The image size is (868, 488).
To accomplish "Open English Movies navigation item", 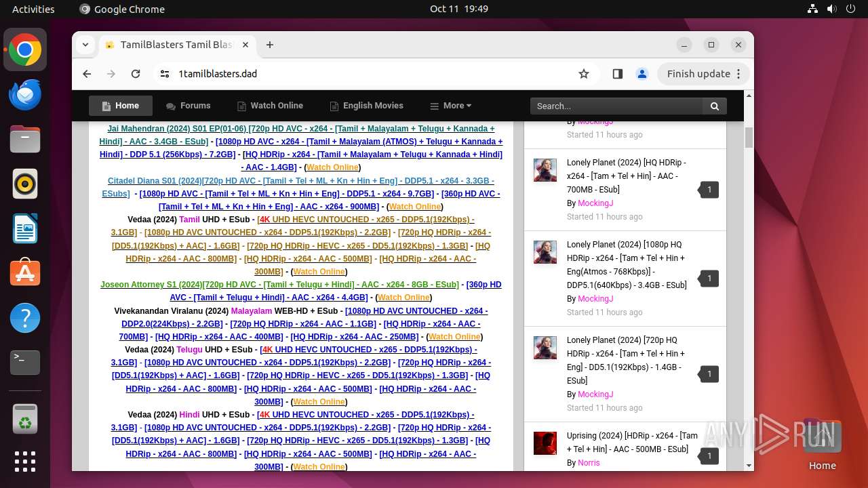I will 366,106.
